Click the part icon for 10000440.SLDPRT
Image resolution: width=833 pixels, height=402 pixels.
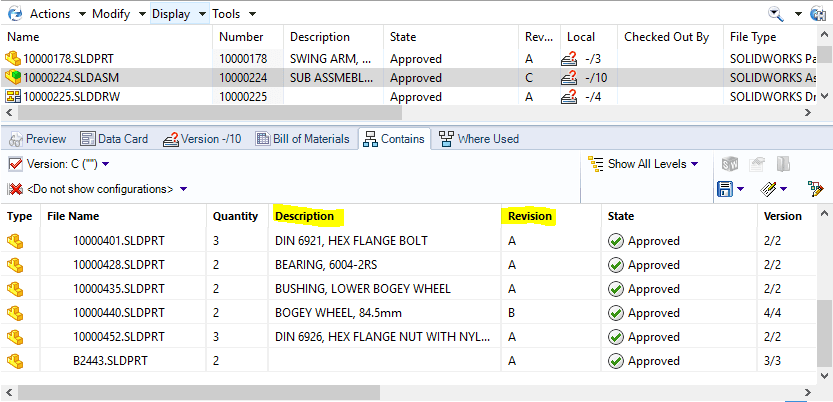[x=15, y=312]
